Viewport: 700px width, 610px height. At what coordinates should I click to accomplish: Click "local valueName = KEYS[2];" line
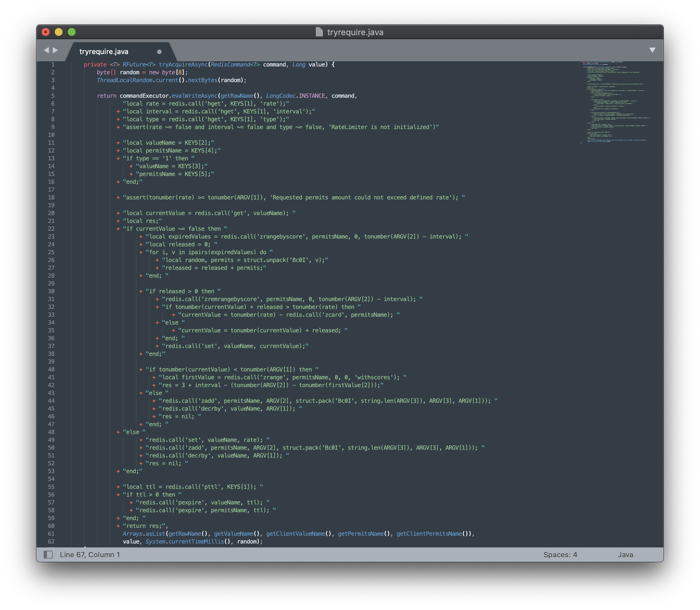tap(168, 143)
